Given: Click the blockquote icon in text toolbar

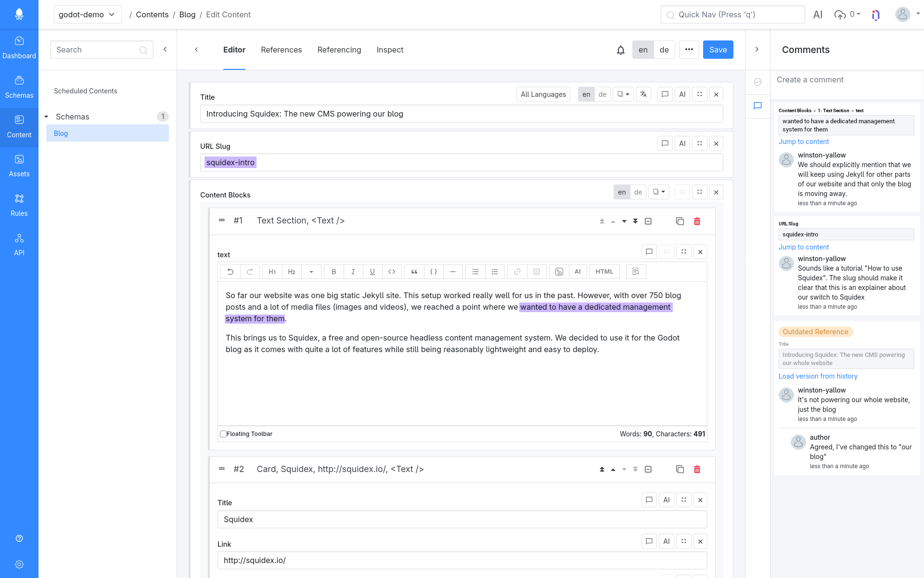Looking at the screenshot, I should click(414, 272).
